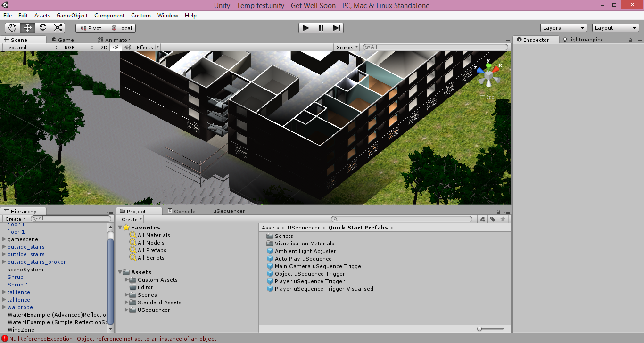Click the green Y axis cone
Image resolution: width=644 pixels, height=343 pixels.
click(x=489, y=66)
